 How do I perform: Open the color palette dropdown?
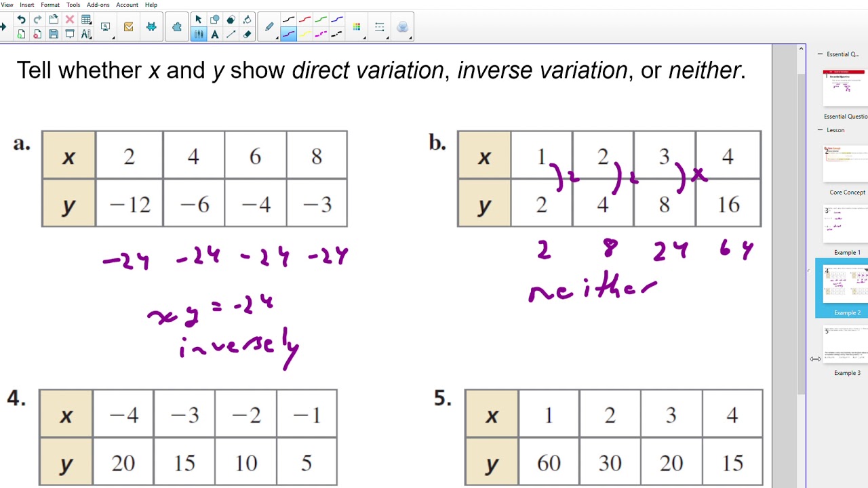[x=357, y=27]
